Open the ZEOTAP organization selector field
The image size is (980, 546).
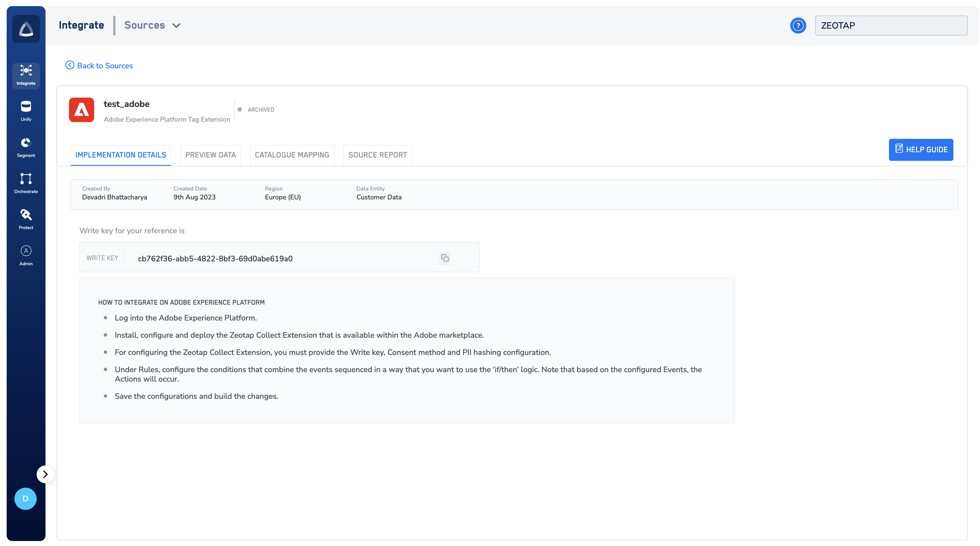[891, 26]
